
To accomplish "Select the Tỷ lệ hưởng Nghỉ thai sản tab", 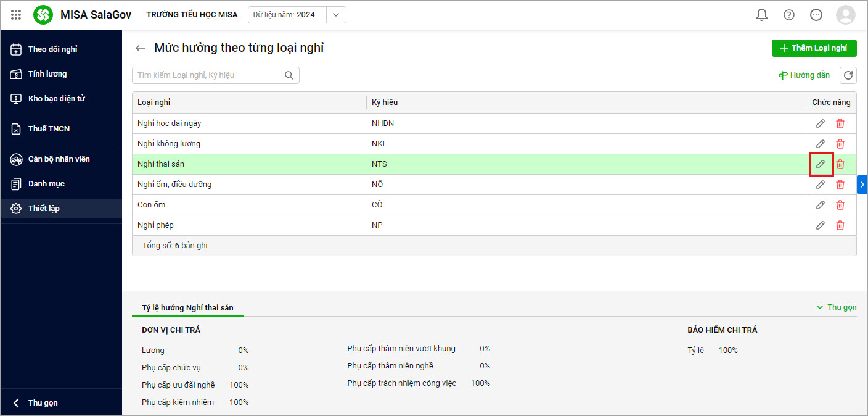I will click(x=187, y=307).
